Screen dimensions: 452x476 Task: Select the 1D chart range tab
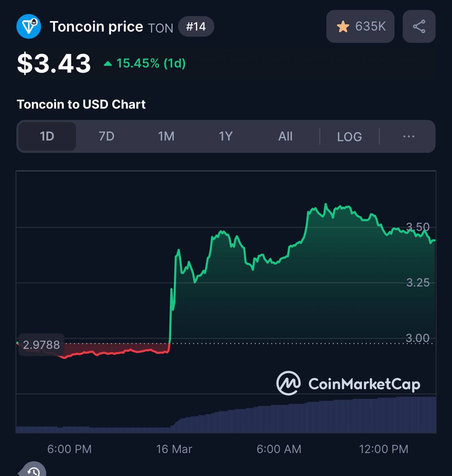click(x=47, y=136)
